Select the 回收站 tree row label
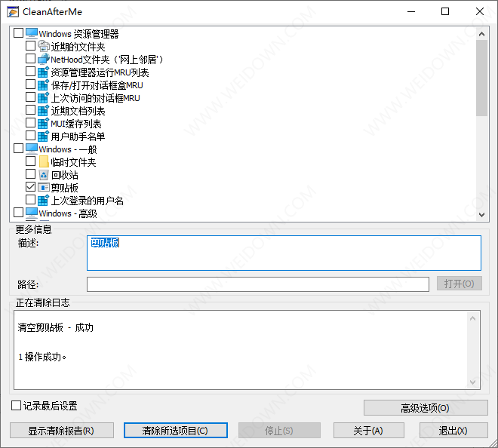The image size is (498, 448). (x=64, y=175)
